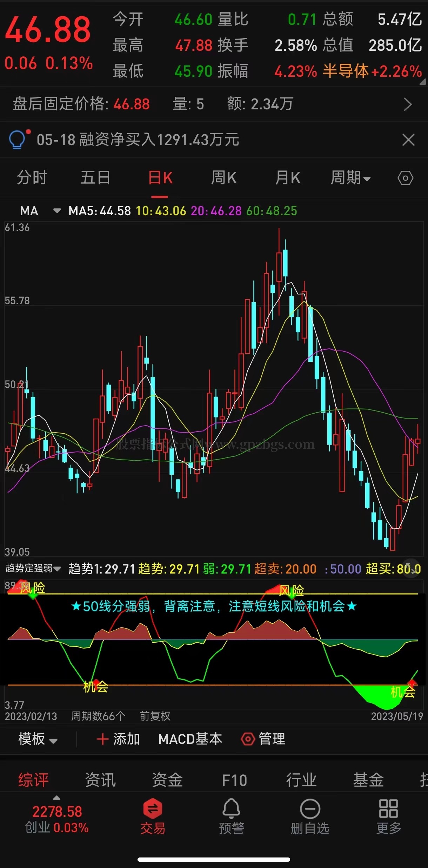Screen dimensions: 428x868
Task: Switch to 周K tab
Action: point(224,178)
